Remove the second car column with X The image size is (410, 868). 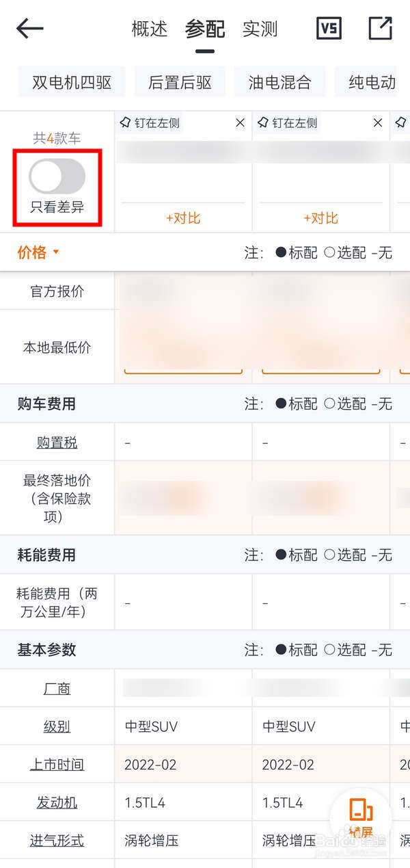(378, 123)
